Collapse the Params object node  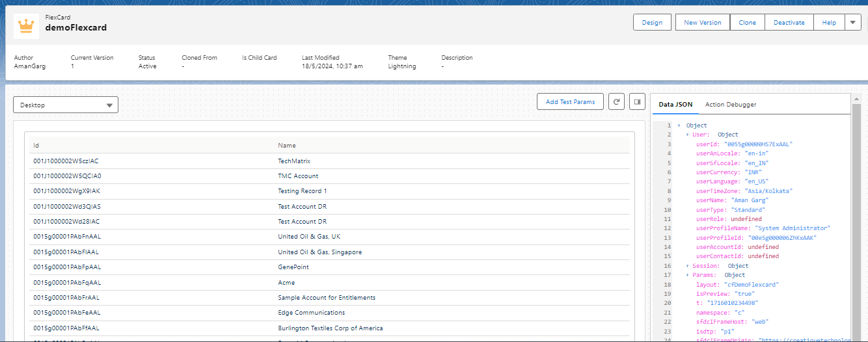(686, 275)
